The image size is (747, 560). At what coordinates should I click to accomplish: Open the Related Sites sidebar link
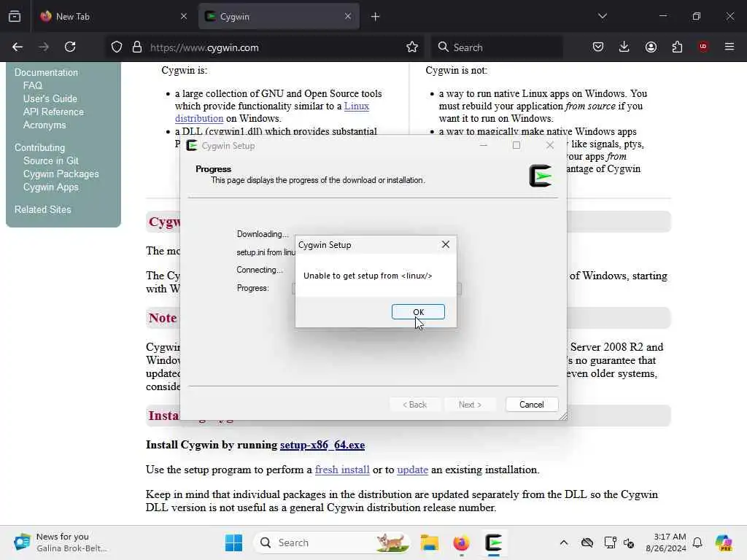tap(43, 209)
